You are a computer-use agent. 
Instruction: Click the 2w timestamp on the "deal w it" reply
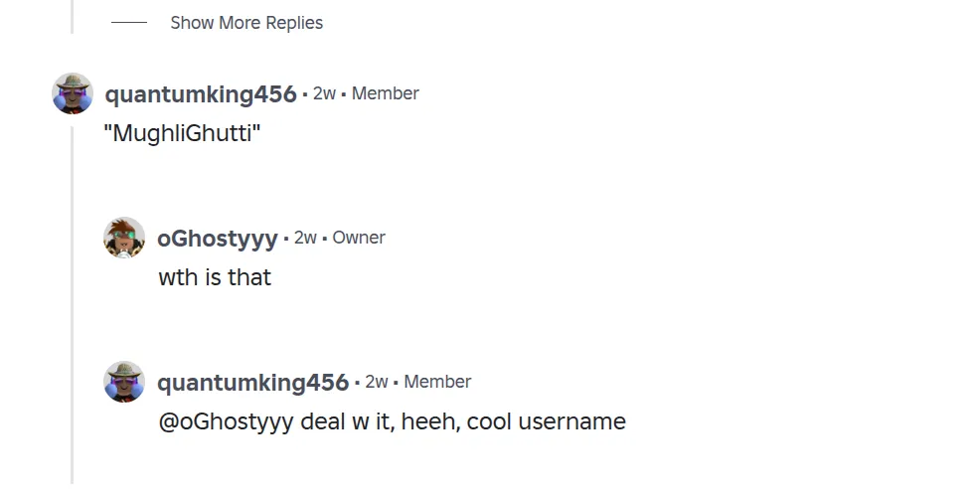pyautogui.click(x=377, y=382)
